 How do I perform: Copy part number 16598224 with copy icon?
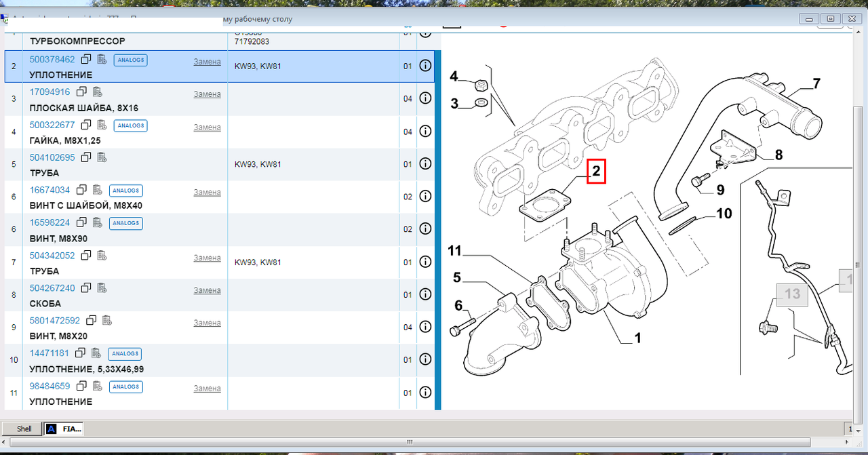coord(81,222)
